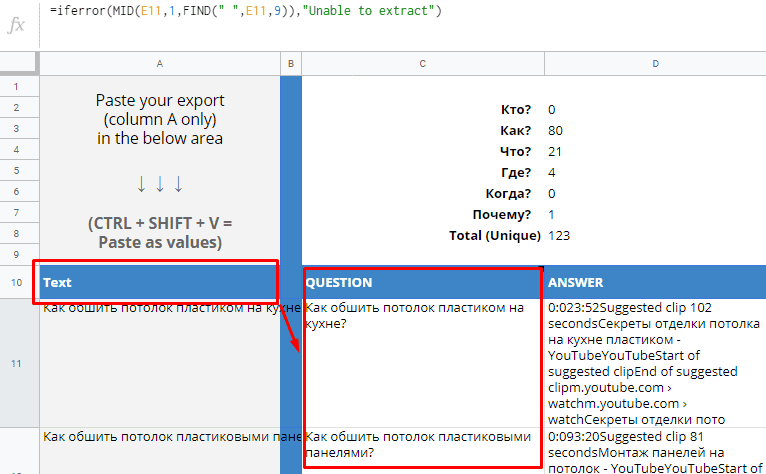Image resolution: width=766 pixels, height=474 pixels.
Task: Select column B header
Action: 291,64
